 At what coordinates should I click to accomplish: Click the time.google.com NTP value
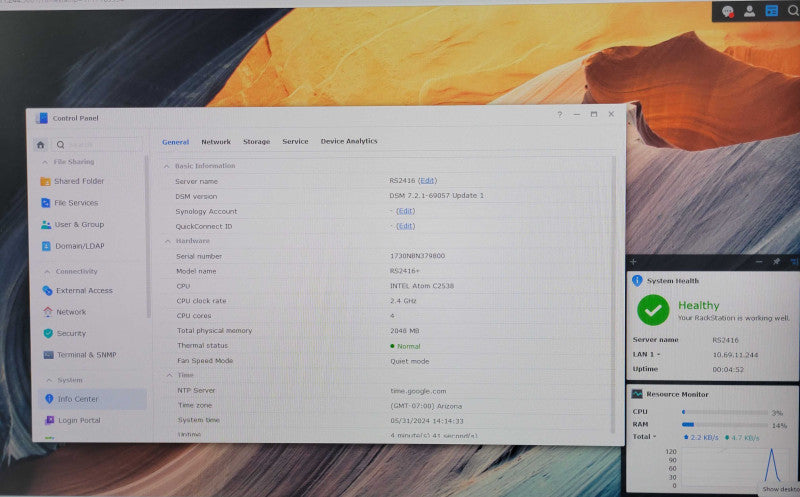tap(418, 391)
